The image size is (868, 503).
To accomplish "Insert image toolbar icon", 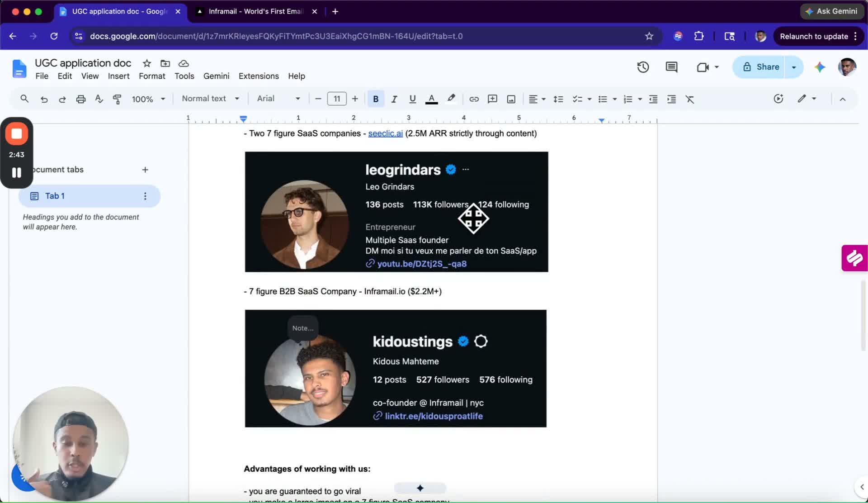I will [x=511, y=99].
